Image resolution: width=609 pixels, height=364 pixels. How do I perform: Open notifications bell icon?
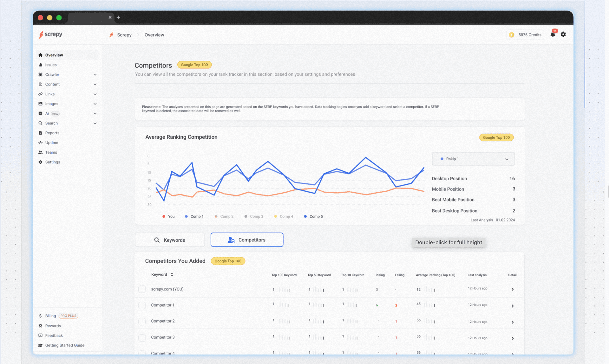click(553, 34)
